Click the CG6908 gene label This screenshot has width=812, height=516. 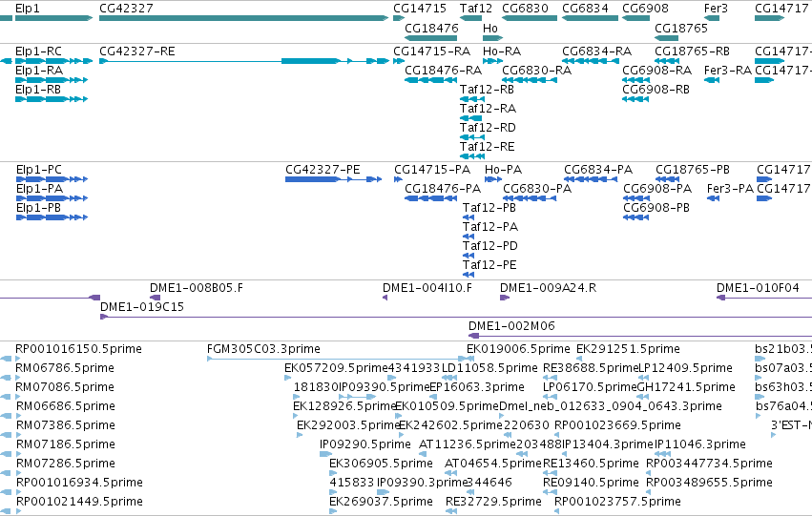(645, 9)
